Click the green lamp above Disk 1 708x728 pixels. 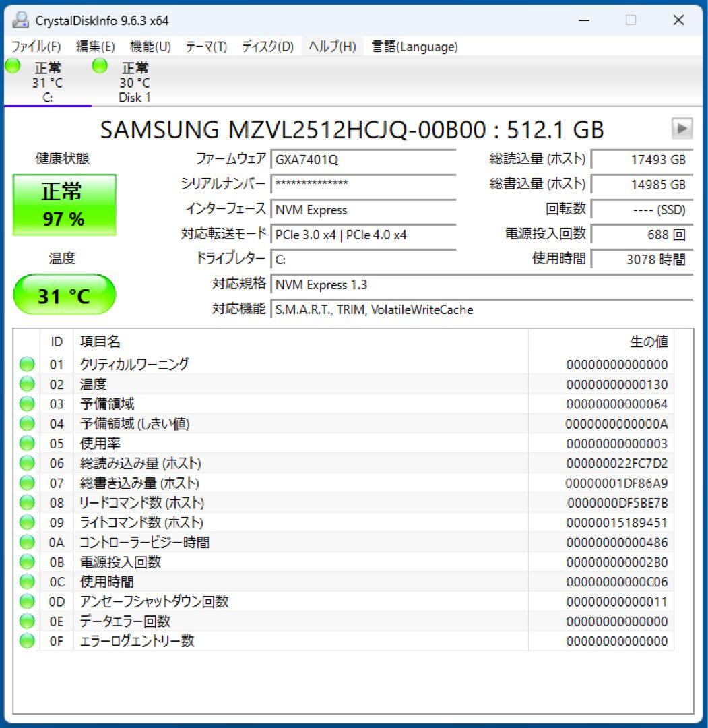(x=100, y=65)
